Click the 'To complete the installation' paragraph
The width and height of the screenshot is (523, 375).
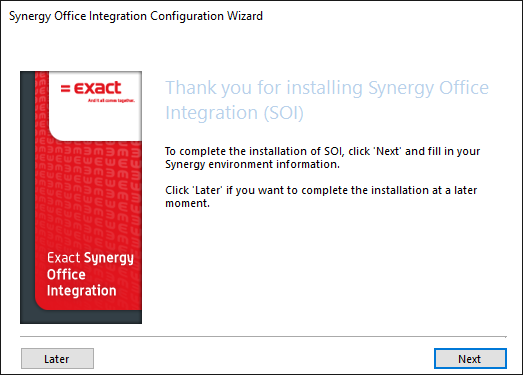pos(323,158)
